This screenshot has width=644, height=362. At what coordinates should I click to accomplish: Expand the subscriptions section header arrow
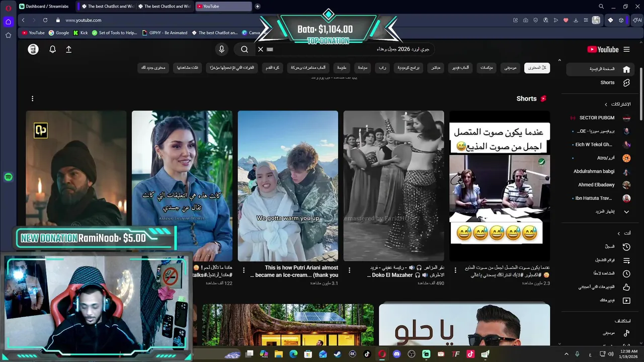[x=606, y=104]
